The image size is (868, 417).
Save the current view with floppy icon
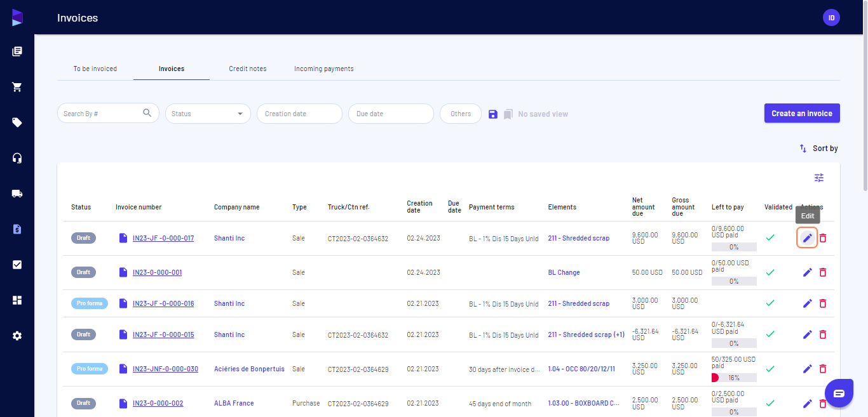coord(492,114)
